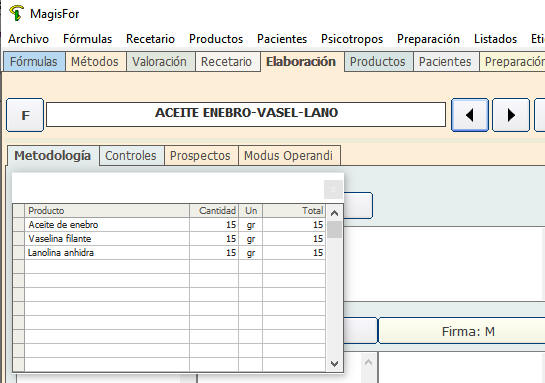Click row selector of Vaselina filante row
The image size is (545, 383).
pos(19,238)
